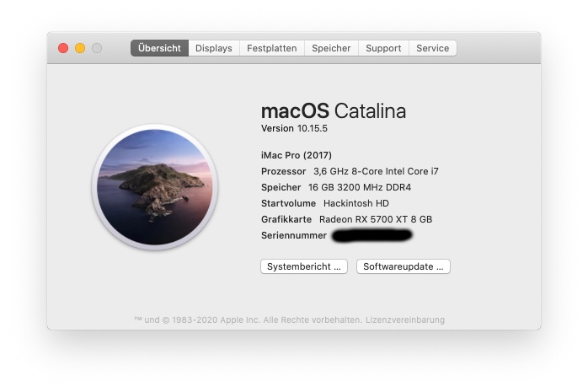Open the Lizenzvereinbarung link
588x392 pixels.
(x=405, y=320)
